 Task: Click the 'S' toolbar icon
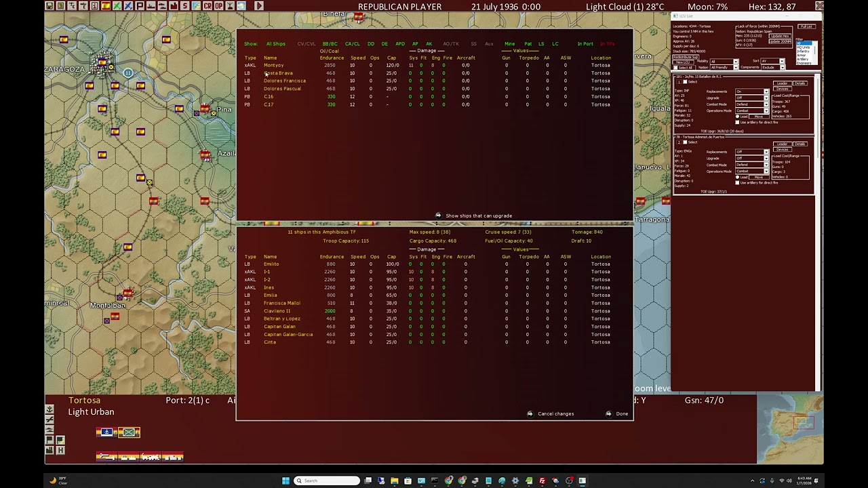point(184,5)
